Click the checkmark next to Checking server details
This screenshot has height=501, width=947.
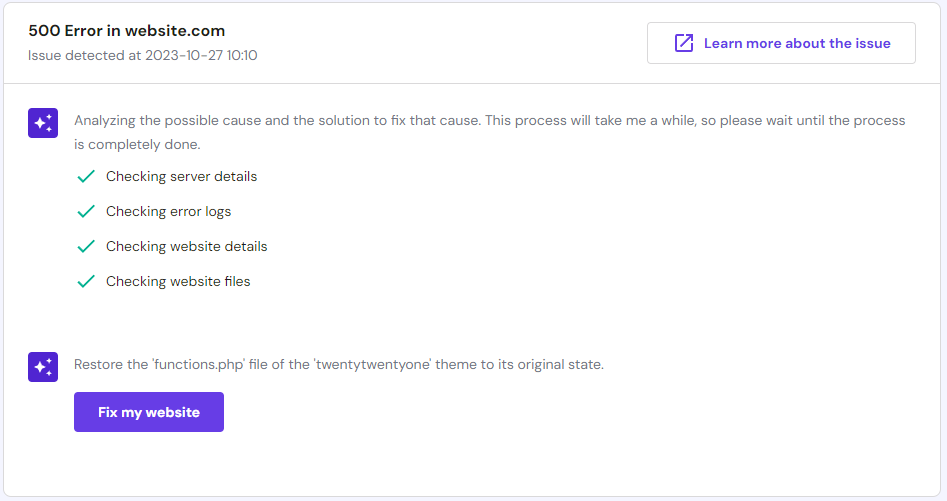tap(86, 177)
